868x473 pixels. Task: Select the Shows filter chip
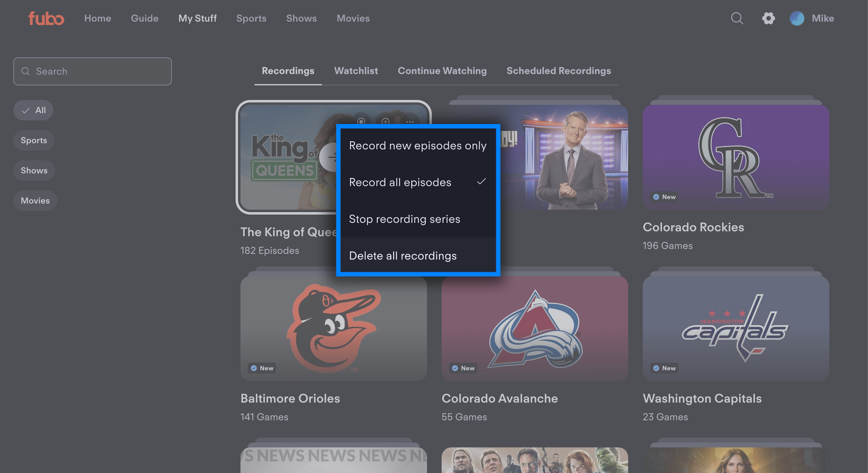click(34, 170)
